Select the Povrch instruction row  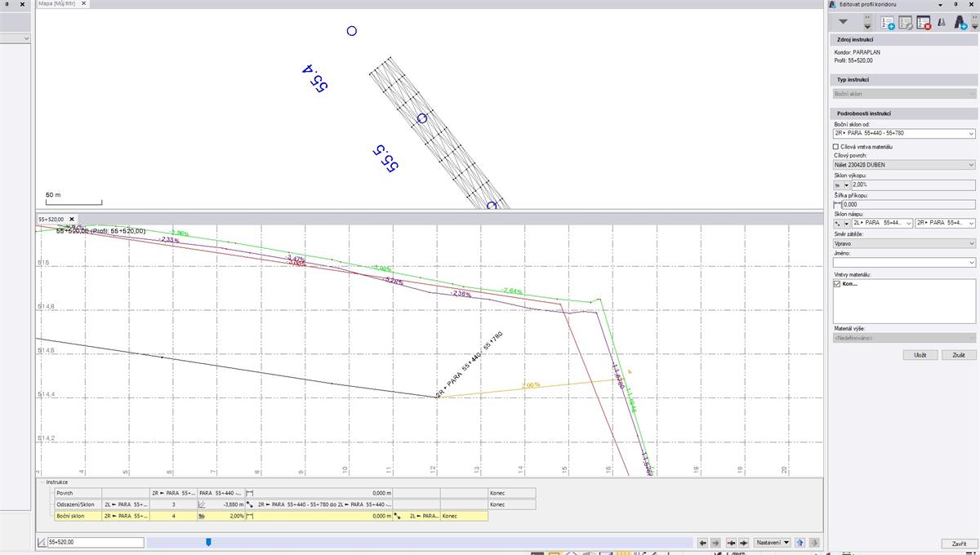[294, 493]
